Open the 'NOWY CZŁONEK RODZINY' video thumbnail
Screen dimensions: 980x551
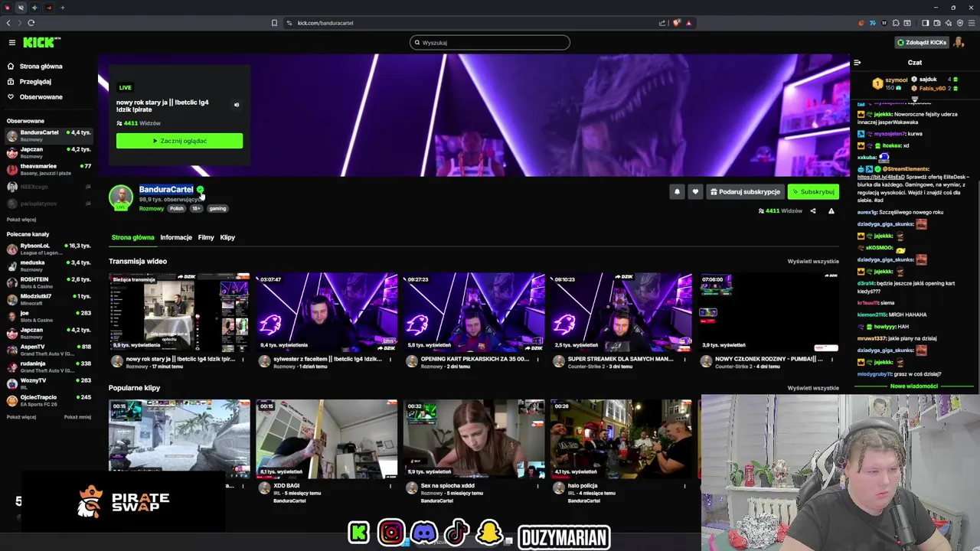[768, 312]
